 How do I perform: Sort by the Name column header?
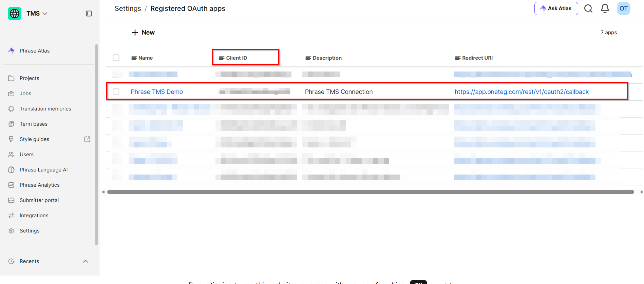pyautogui.click(x=142, y=58)
